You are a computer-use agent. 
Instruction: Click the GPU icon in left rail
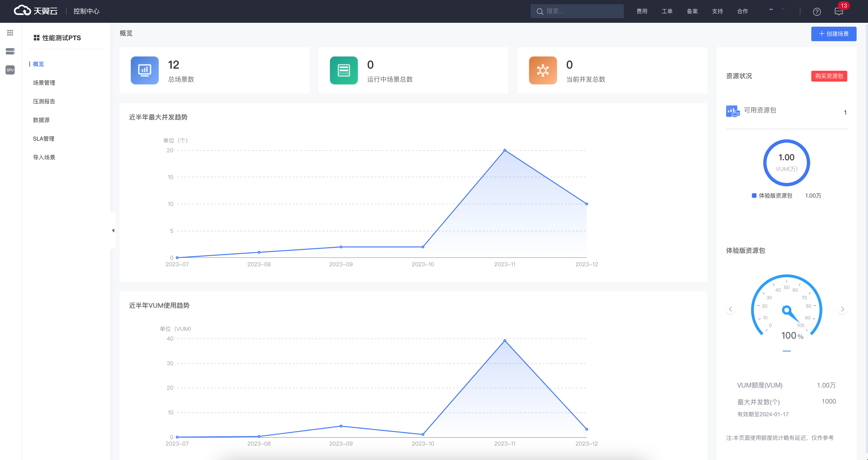(x=10, y=70)
